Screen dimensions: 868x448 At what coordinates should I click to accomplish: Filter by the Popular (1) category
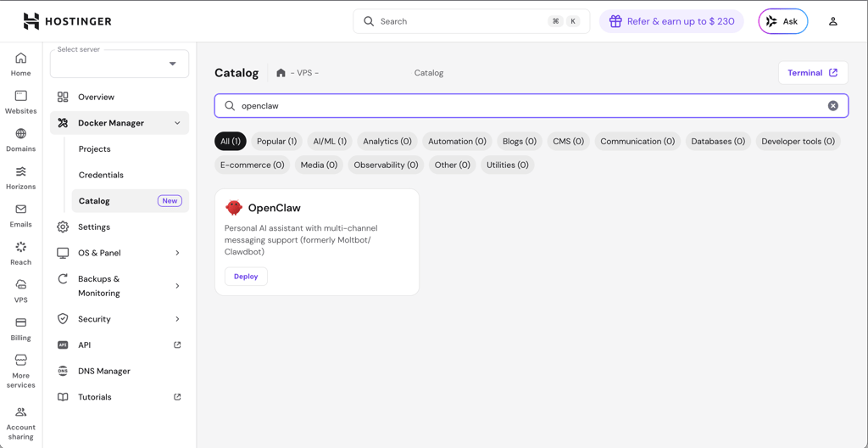coord(277,142)
